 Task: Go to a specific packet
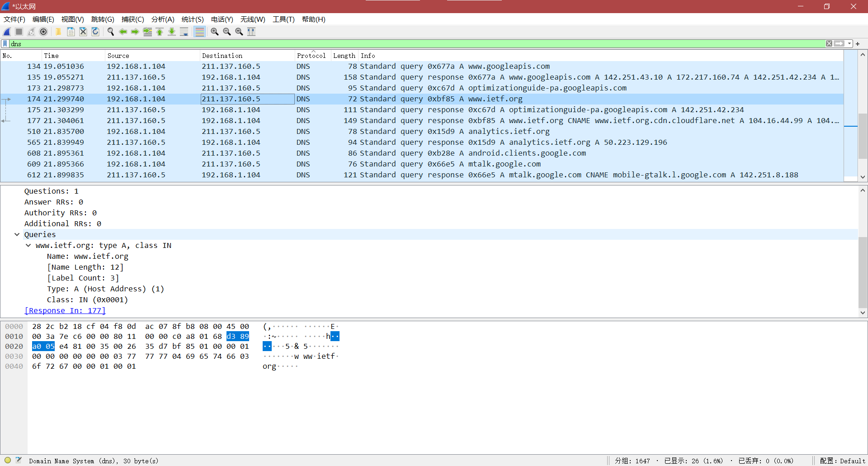147,32
